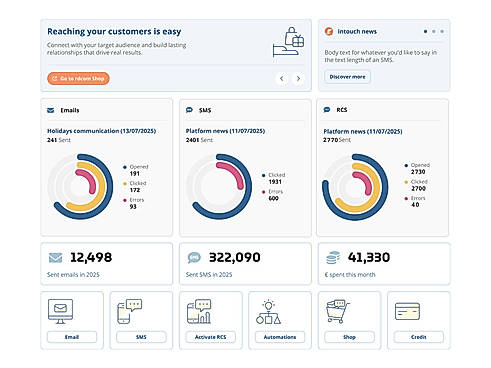Go to previous banner slide arrow
The height and width of the screenshot is (368, 491).
pos(282,78)
